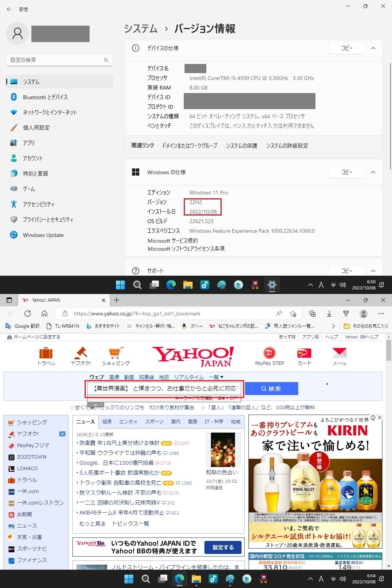Screen dimensions: 392x588
Task: Click the Yahoo search text box
Action: click(165, 388)
